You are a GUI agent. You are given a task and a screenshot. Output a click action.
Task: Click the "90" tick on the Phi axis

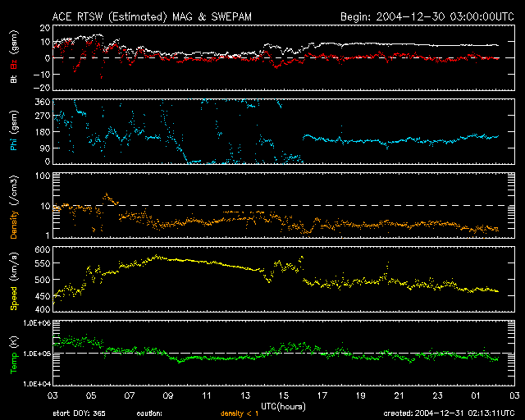pos(45,148)
